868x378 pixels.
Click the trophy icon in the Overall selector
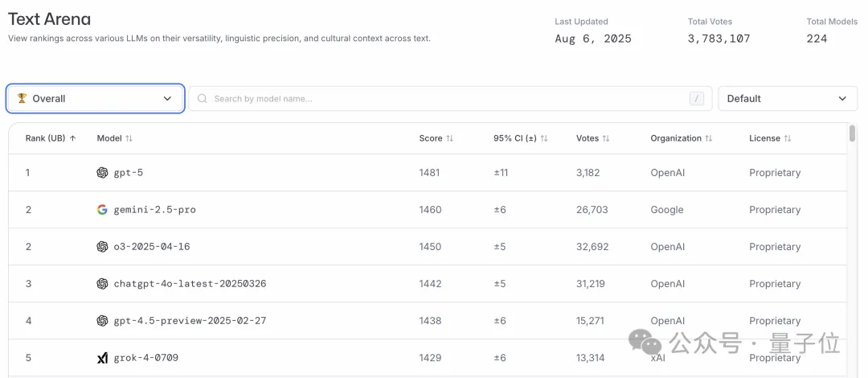tap(23, 98)
